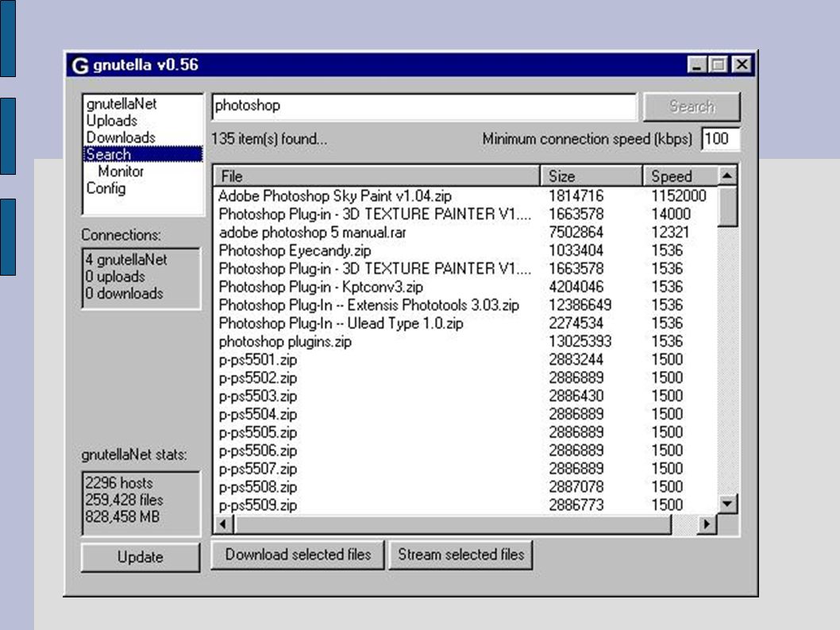The height and width of the screenshot is (630, 840).
Task: Click size value 7502864
Action: tap(576, 232)
